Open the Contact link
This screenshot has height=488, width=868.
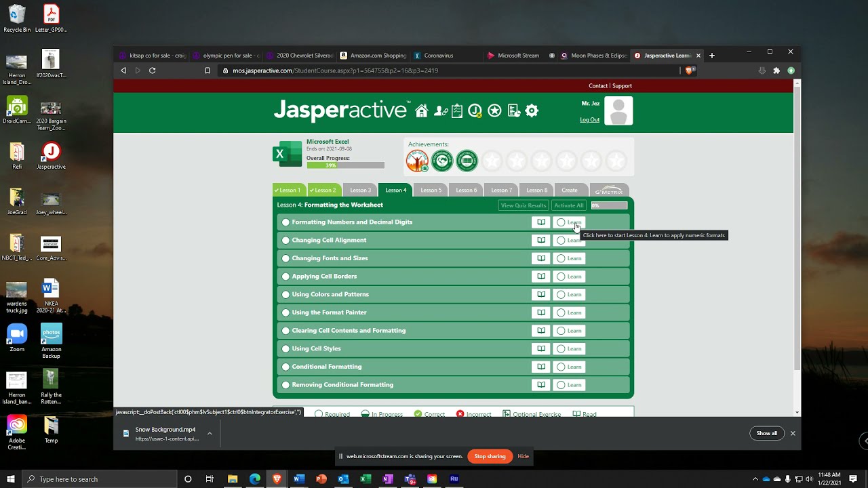point(598,86)
